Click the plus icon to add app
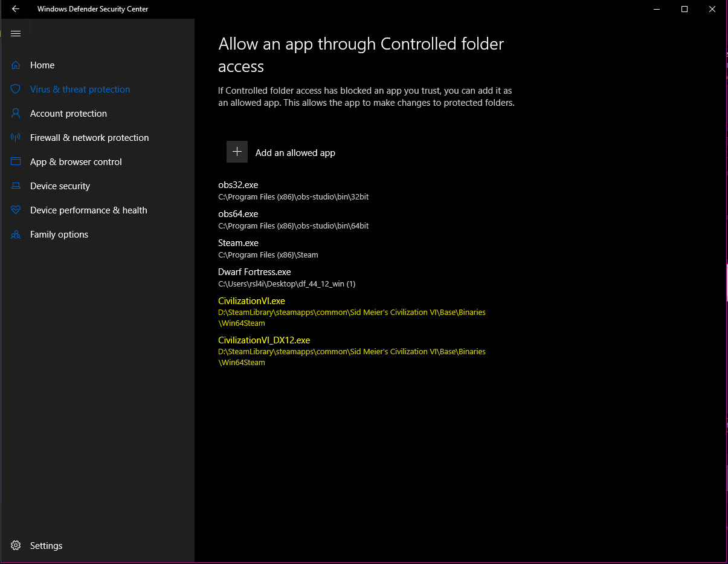 point(237,152)
